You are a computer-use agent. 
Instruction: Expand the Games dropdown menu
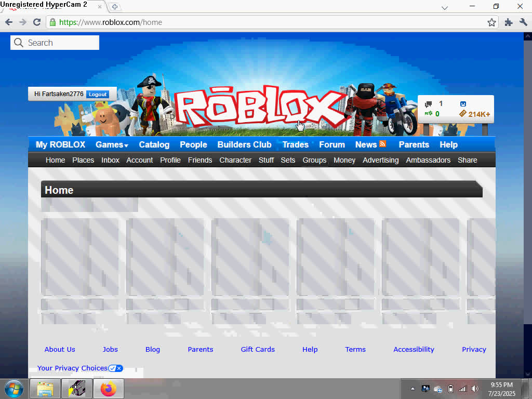(x=112, y=145)
